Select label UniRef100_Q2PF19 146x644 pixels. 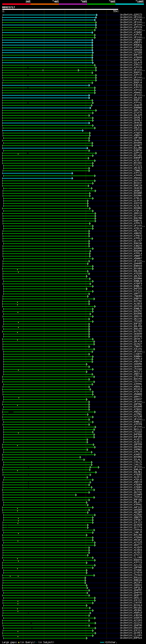131,153
